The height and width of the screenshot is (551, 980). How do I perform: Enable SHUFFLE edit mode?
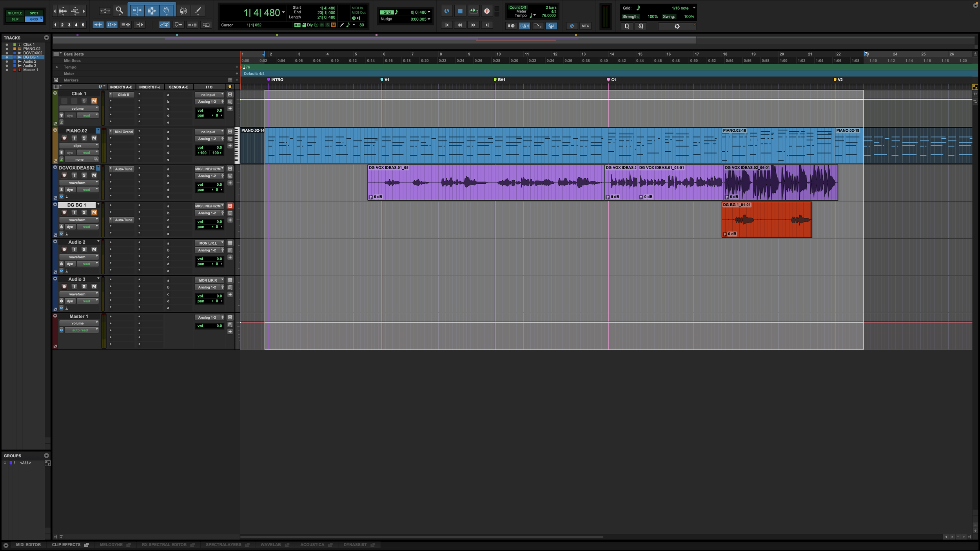pos(15,13)
